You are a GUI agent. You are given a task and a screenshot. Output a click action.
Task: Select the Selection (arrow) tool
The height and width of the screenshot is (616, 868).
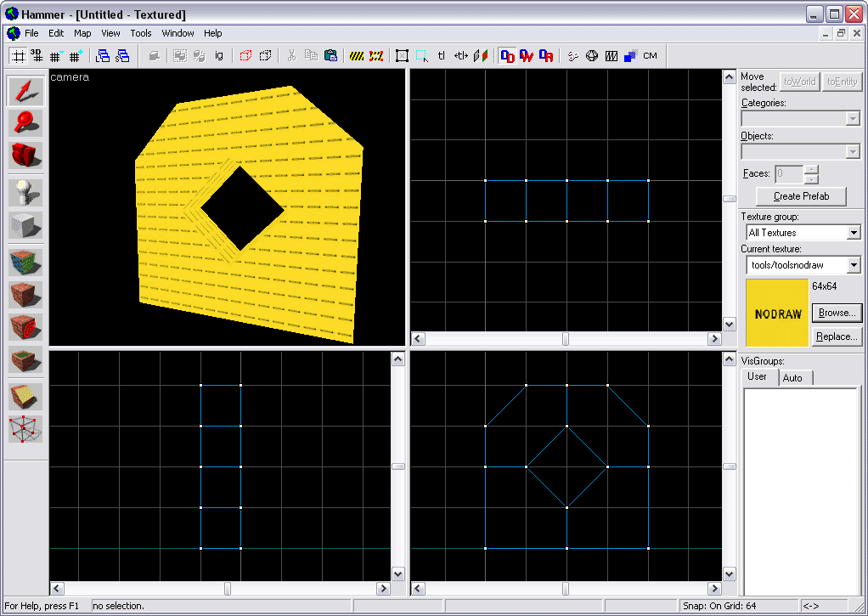[25, 91]
